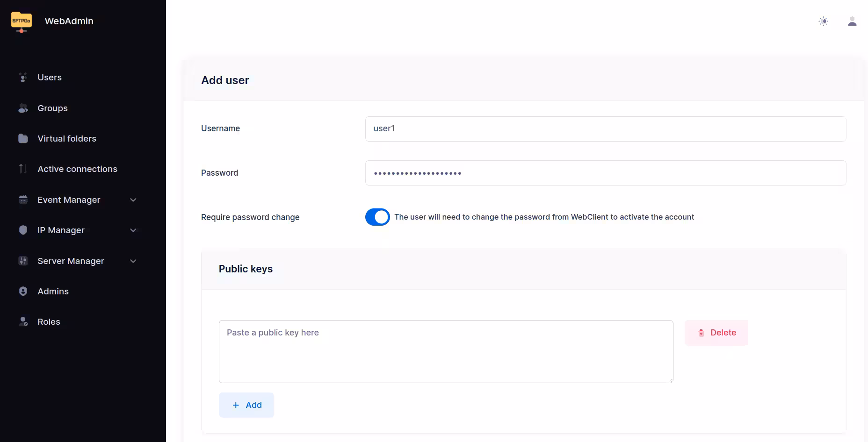Go to Active connections page
This screenshot has height=442, width=868.
[x=77, y=169]
